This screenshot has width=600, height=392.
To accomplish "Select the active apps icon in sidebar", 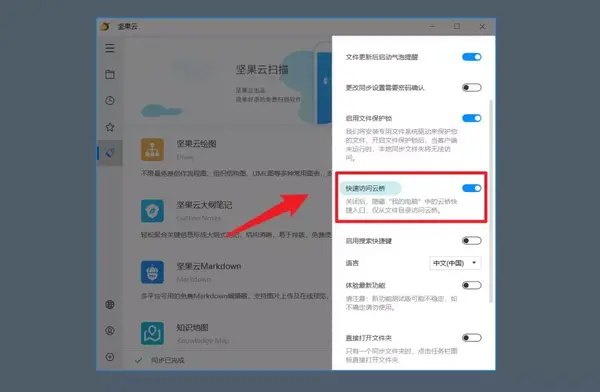I will pyautogui.click(x=110, y=153).
